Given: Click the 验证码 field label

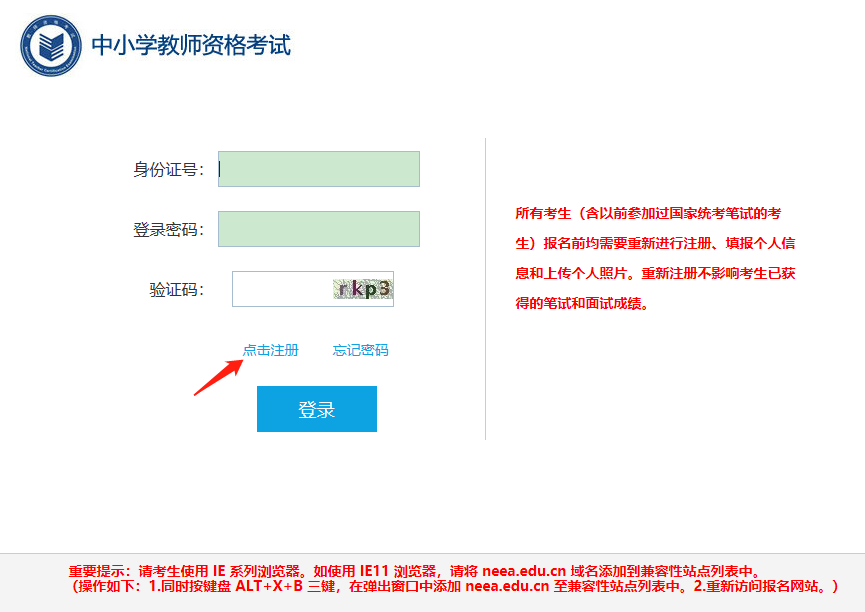Looking at the screenshot, I should (177, 289).
